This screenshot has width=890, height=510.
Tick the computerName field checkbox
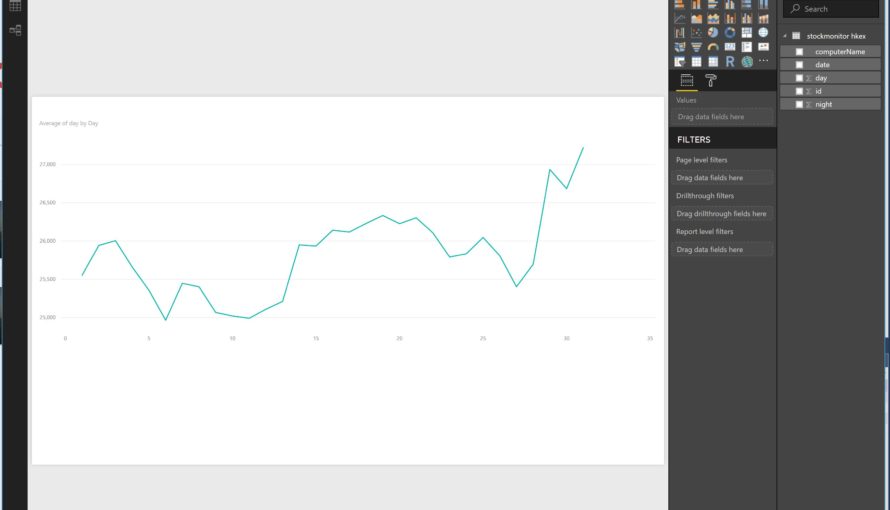(x=799, y=52)
